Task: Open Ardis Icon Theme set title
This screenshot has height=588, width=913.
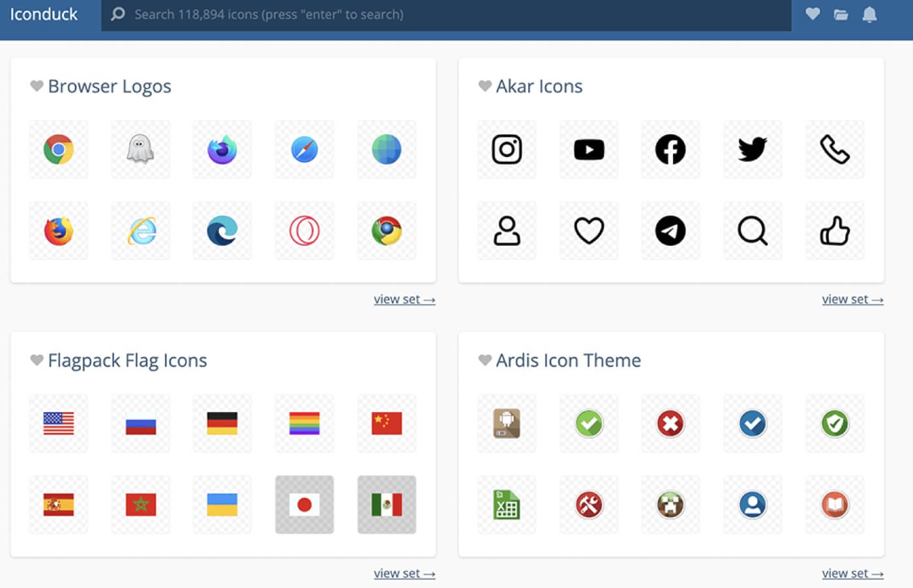Action: (568, 360)
